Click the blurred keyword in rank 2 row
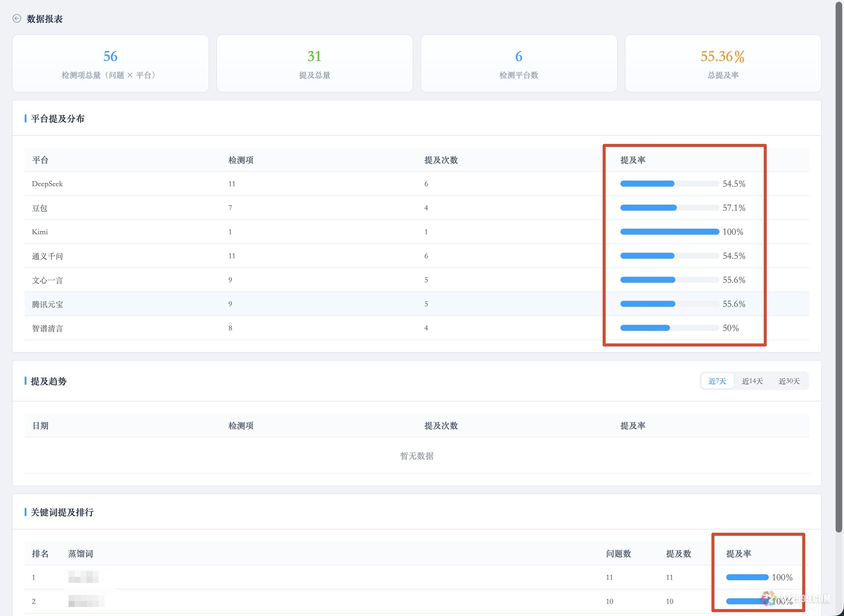844x616 pixels. tap(86, 601)
